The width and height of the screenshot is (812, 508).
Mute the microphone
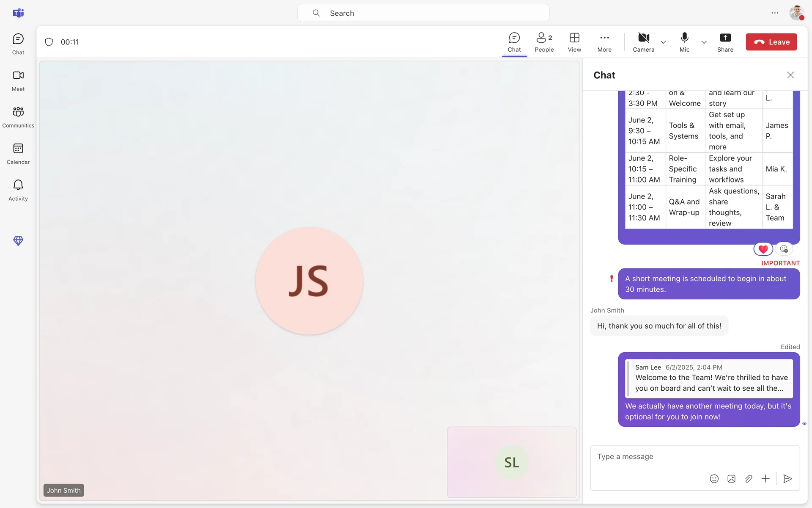click(x=684, y=42)
